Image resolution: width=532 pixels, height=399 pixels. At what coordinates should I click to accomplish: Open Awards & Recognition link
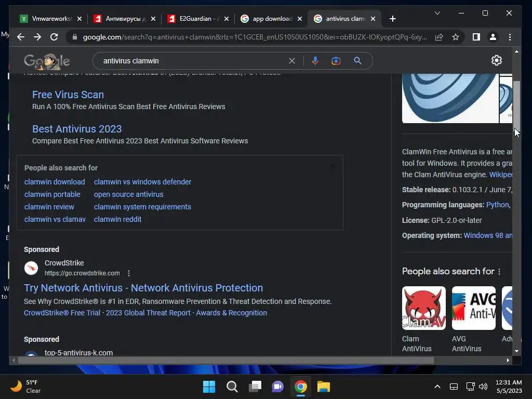pyautogui.click(x=231, y=313)
